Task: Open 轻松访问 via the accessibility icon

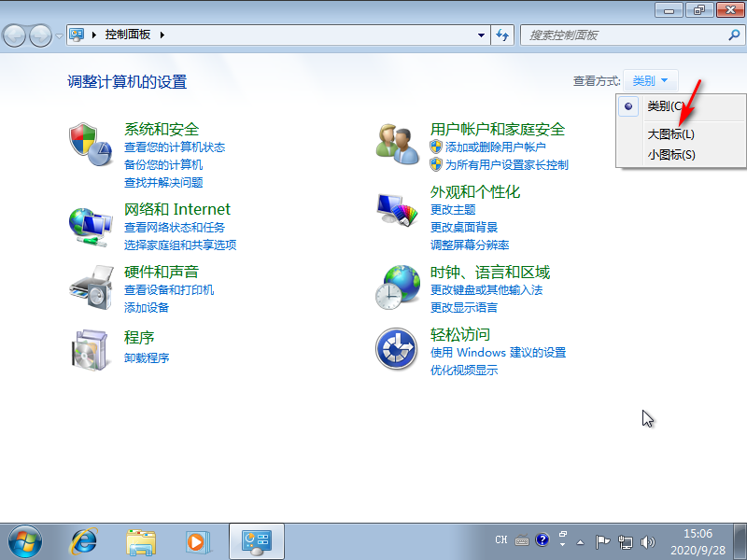Action: click(x=396, y=349)
